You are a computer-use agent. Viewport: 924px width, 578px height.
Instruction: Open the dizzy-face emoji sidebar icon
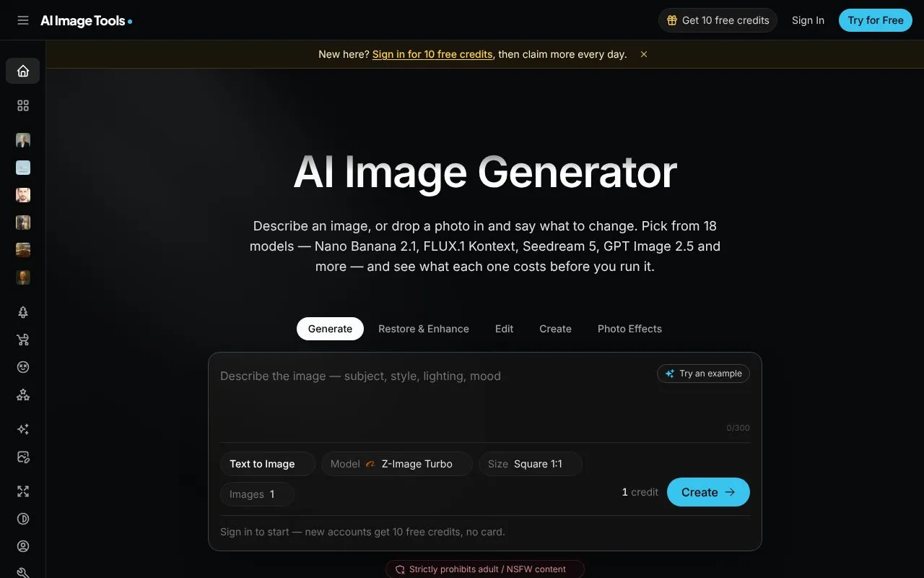pos(23,367)
